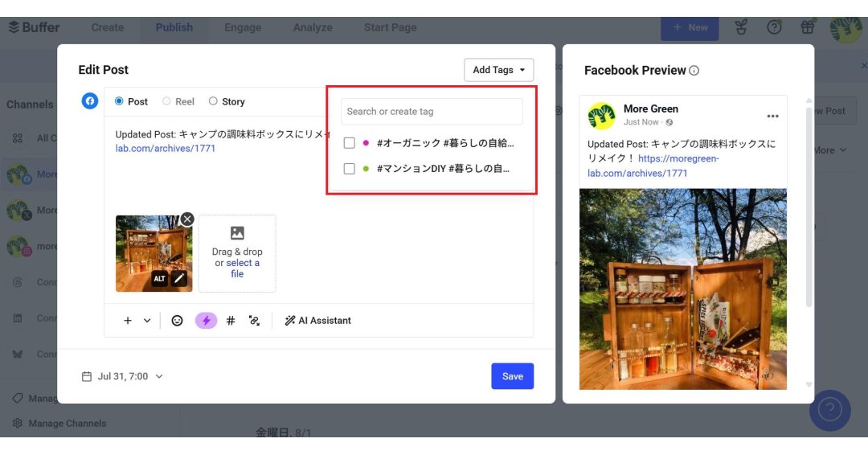Click the green dot of the #マンションDIY tag
Viewport: 868px width, 455px height.
point(366,168)
